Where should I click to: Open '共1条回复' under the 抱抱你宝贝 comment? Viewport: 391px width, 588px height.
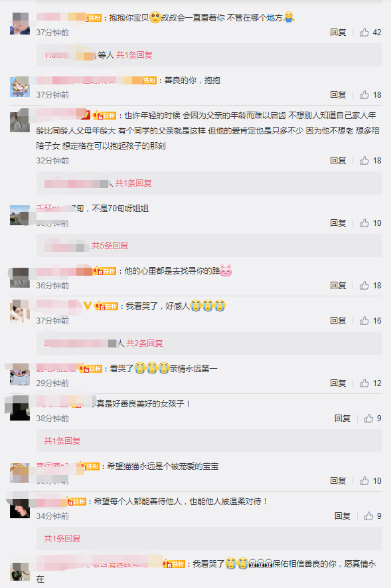coord(135,55)
